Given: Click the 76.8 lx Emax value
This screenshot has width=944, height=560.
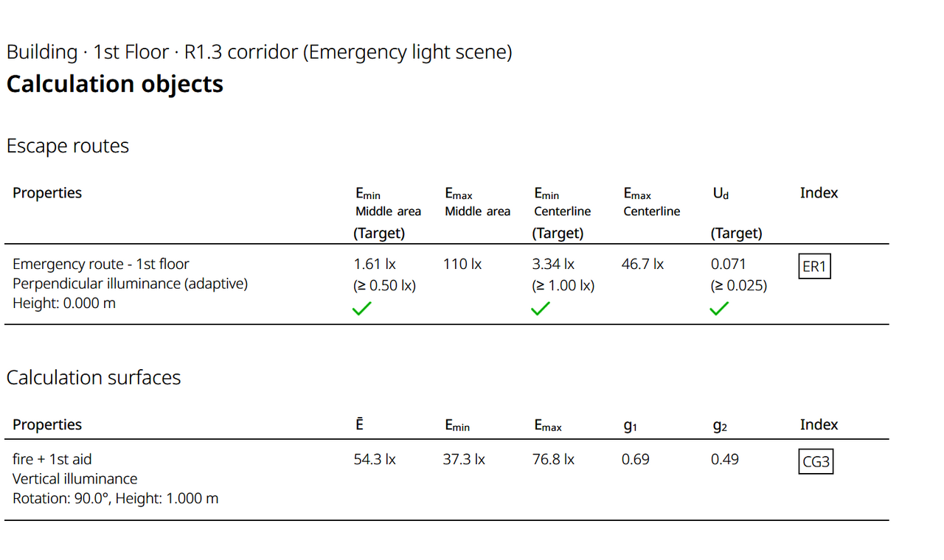Looking at the screenshot, I should pyautogui.click(x=553, y=459).
